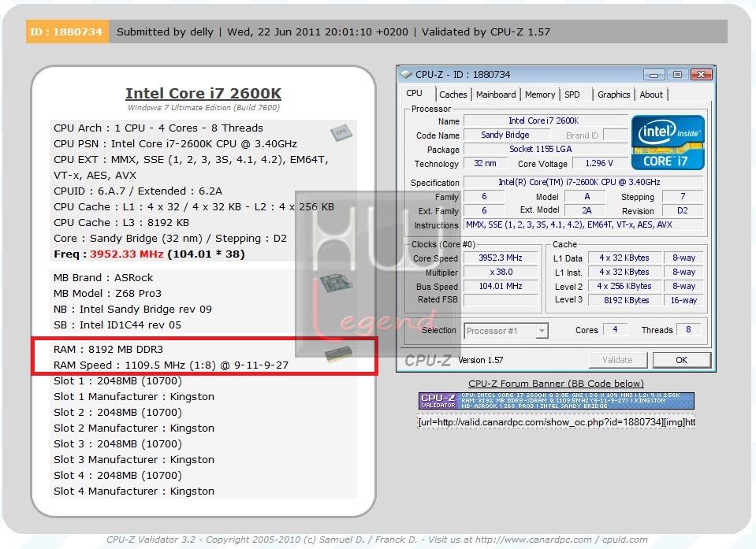Switch to the CPU tab

(x=414, y=94)
